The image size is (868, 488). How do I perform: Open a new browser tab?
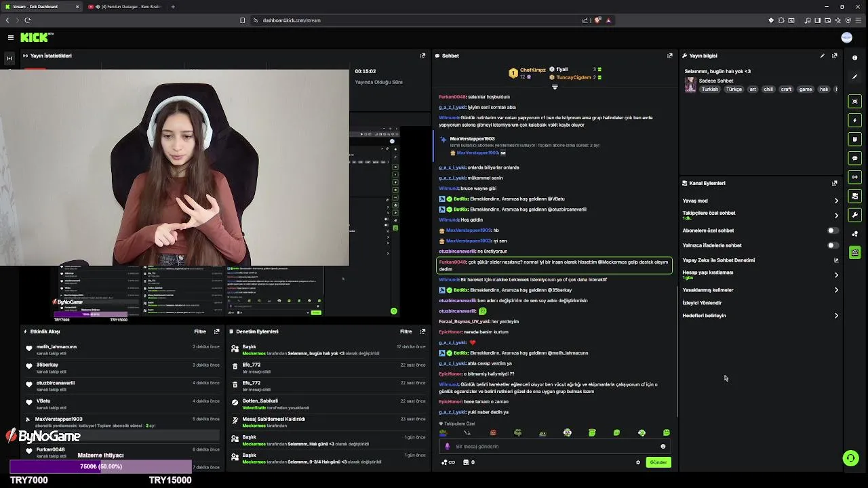[x=173, y=7]
